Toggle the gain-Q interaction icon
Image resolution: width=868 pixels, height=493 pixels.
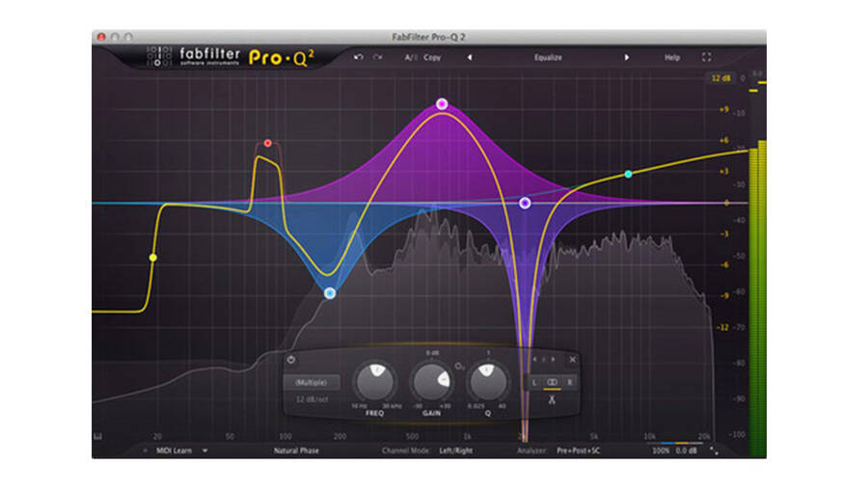(459, 367)
